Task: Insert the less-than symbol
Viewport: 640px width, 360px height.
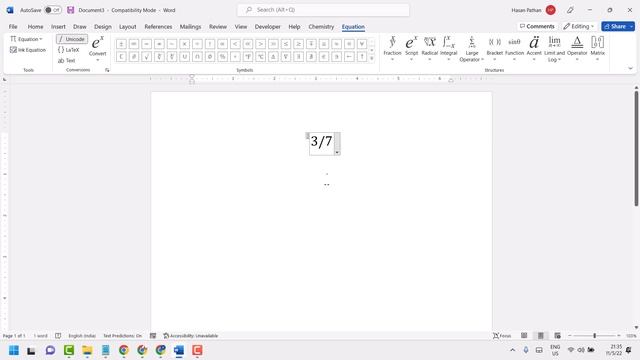Action: (236, 44)
